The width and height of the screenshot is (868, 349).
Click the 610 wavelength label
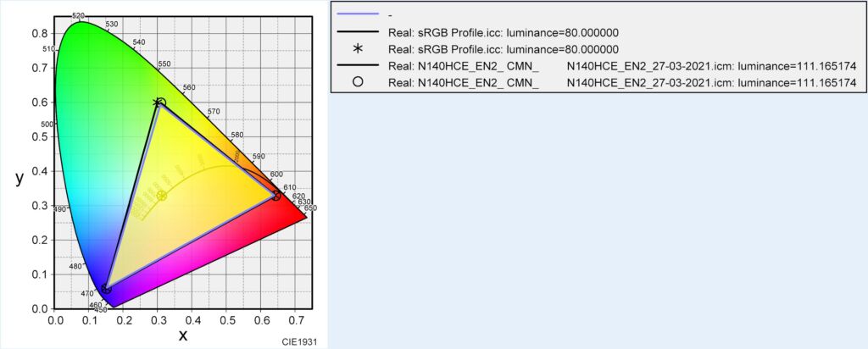pyautogui.click(x=290, y=188)
